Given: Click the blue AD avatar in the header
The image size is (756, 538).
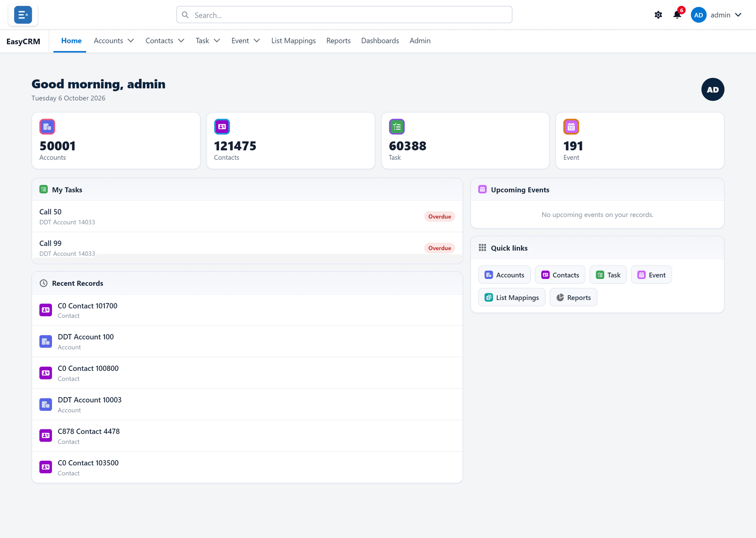Looking at the screenshot, I should click(x=698, y=15).
